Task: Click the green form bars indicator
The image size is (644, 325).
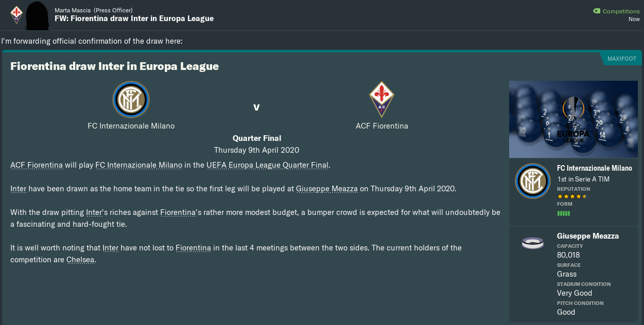Action: click(x=563, y=213)
